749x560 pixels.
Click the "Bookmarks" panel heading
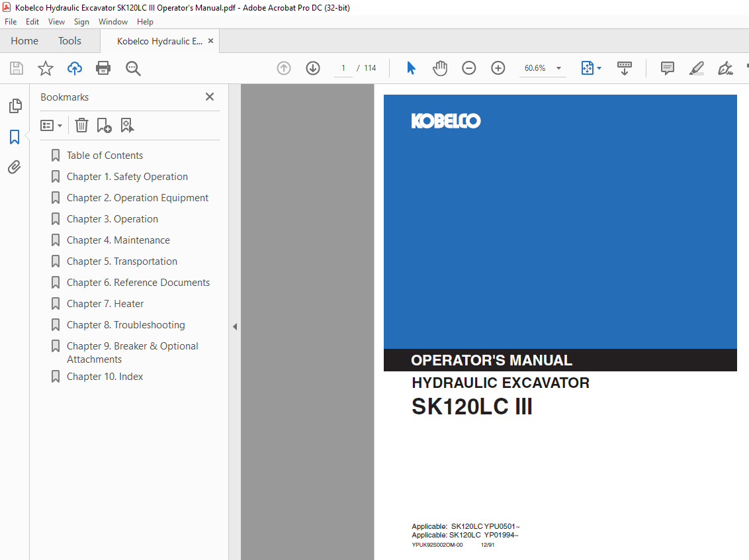click(64, 97)
